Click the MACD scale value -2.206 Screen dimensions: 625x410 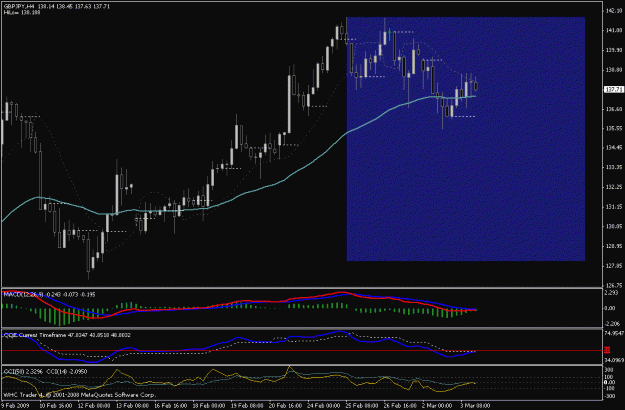[x=612, y=324]
